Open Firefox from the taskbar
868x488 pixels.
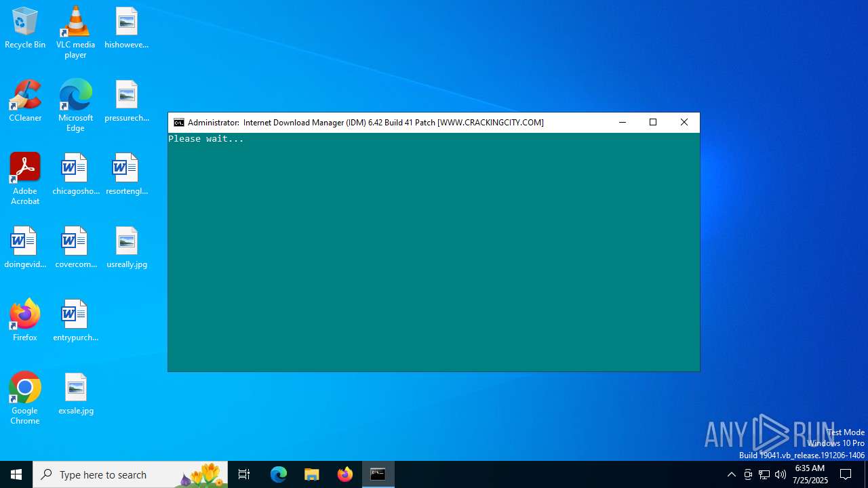[345, 474]
